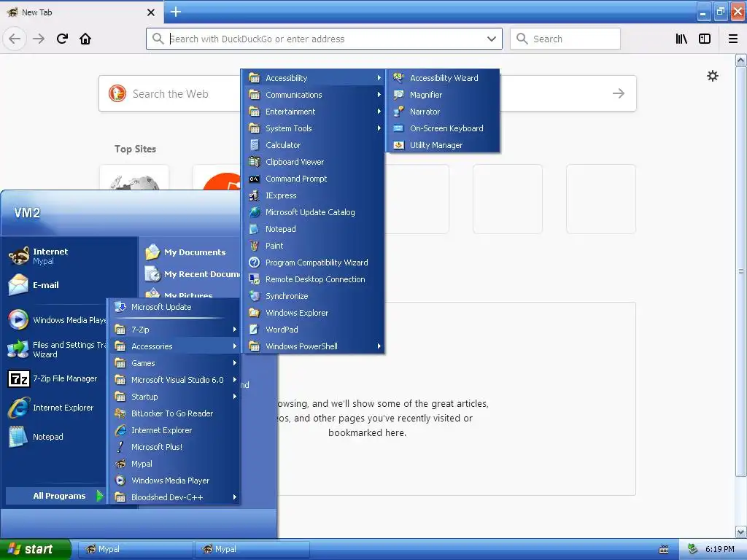Click the E-mail envelope icon in Start menu

pos(18,285)
